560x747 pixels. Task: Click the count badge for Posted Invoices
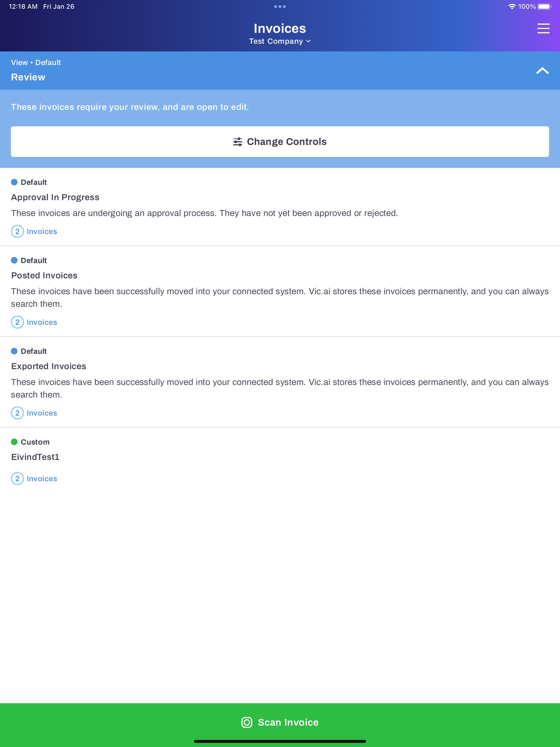(x=17, y=322)
